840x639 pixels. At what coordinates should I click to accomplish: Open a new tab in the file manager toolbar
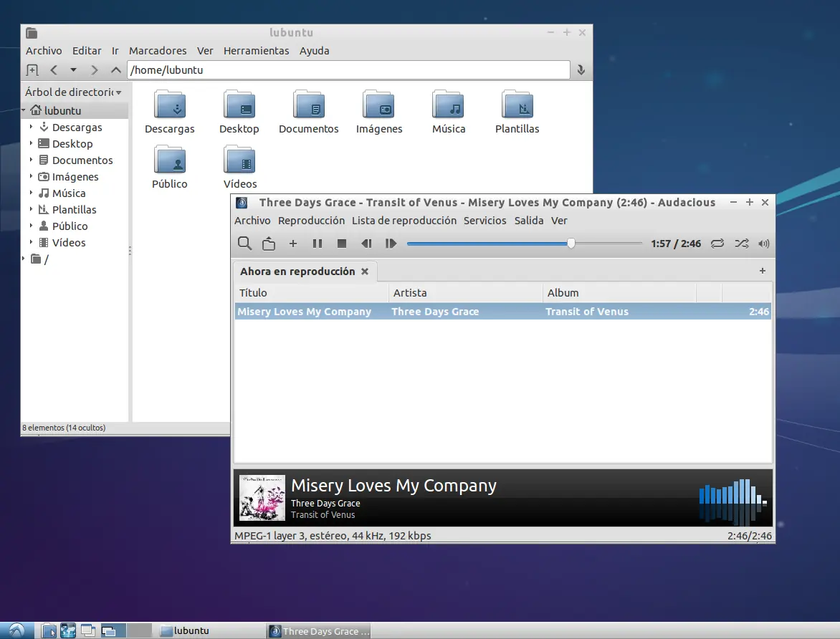click(32, 70)
